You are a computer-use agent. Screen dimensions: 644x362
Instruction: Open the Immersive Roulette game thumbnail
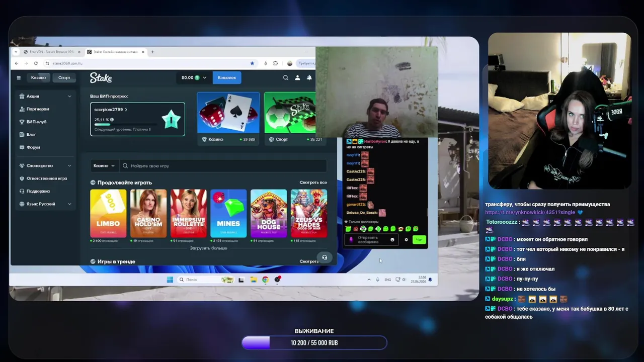[x=189, y=213]
